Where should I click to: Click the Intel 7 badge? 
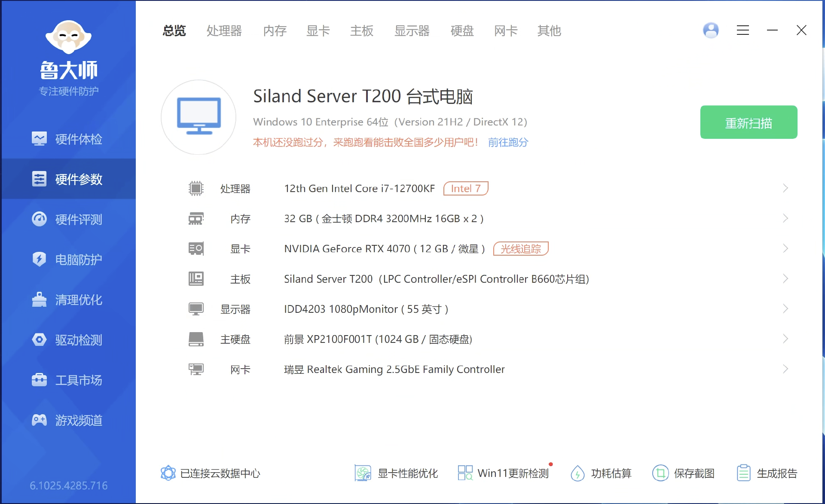pyautogui.click(x=466, y=188)
